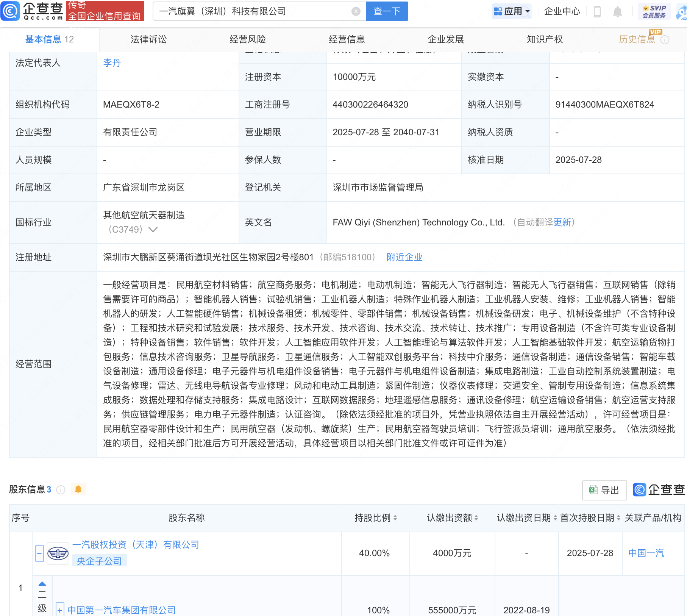Click the 央企子公司 tag
Image resolution: width=687 pixels, height=616 pixels.
coord(100,561)
